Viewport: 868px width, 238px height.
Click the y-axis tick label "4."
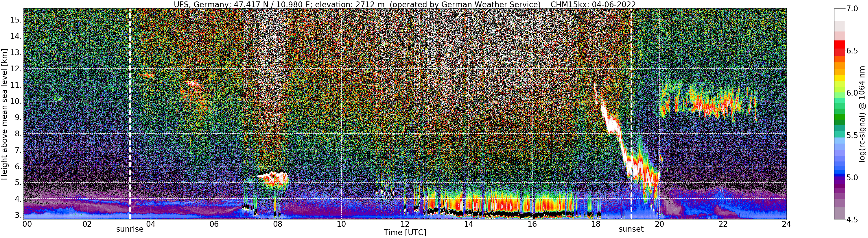[18, 199]
